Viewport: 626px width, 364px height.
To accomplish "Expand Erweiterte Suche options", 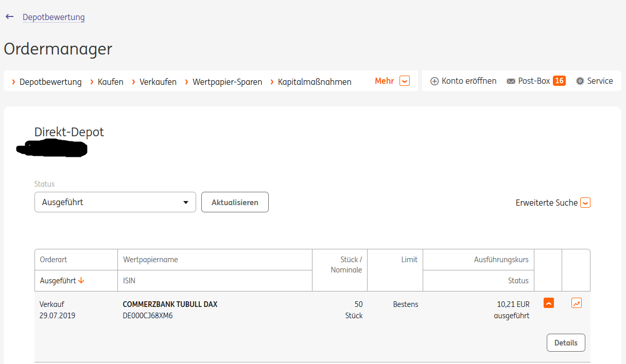I will (585, 203).
